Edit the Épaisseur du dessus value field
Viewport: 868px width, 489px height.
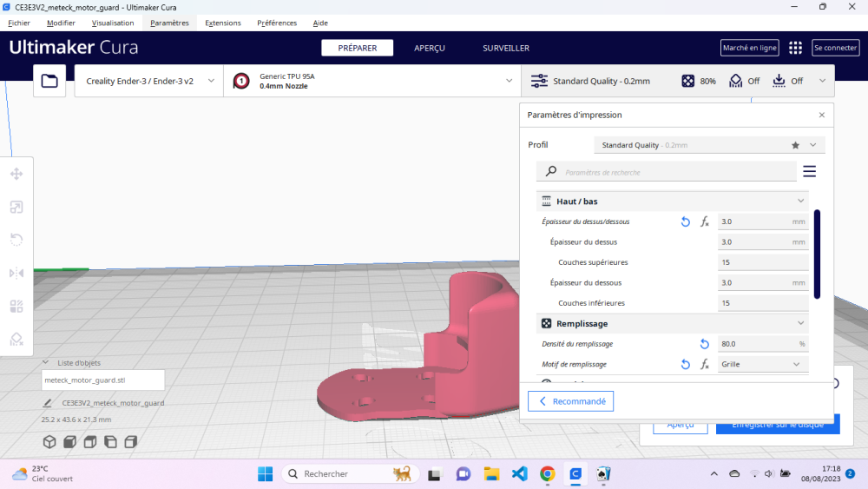(x=763, y=242)
